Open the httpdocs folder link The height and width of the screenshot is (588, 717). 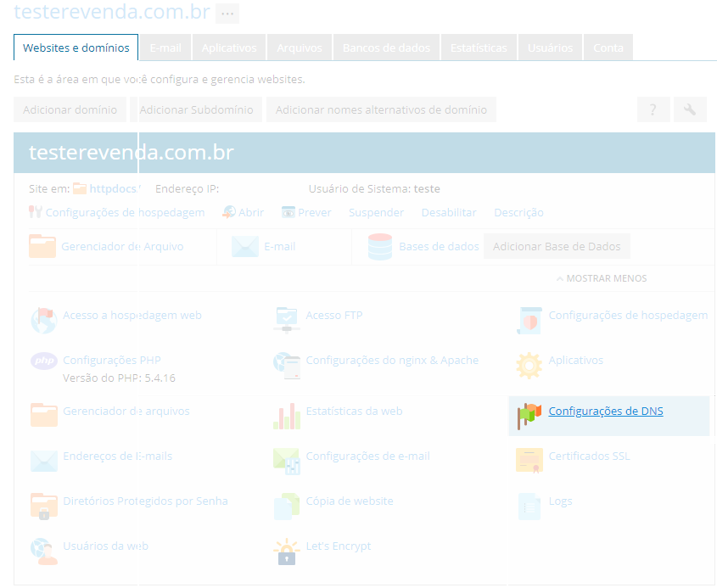tap(115, 188)
